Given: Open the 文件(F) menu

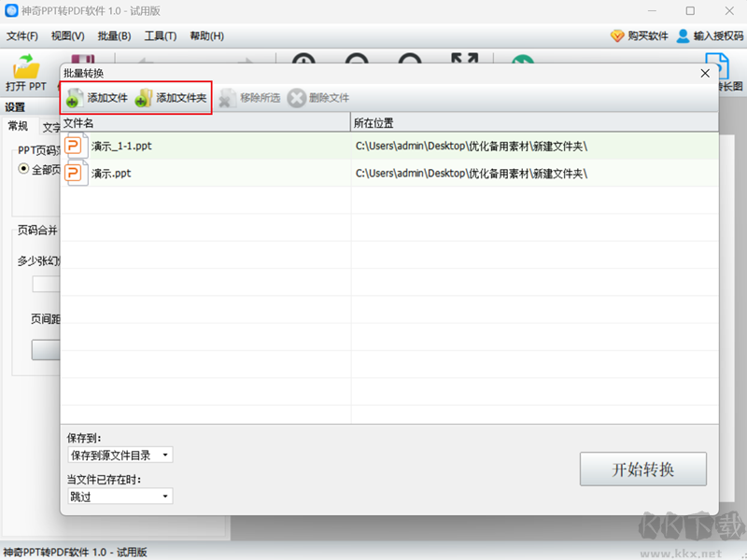Looking at the screenshot, I should coord(21,36).
